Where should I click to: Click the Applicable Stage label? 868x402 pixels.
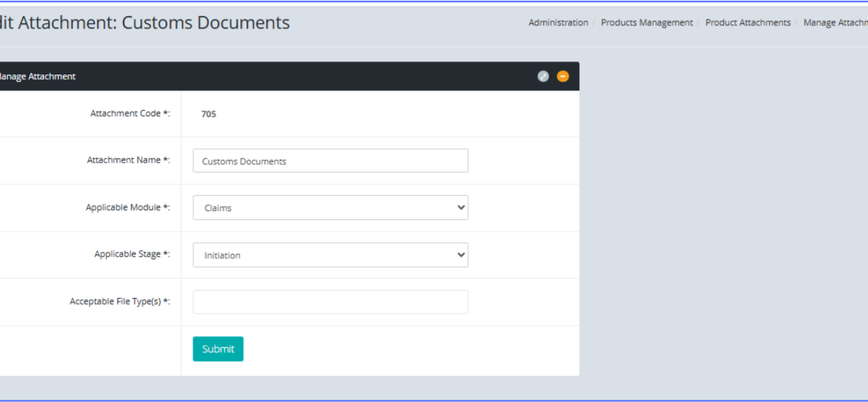click(x=132, y=255)
